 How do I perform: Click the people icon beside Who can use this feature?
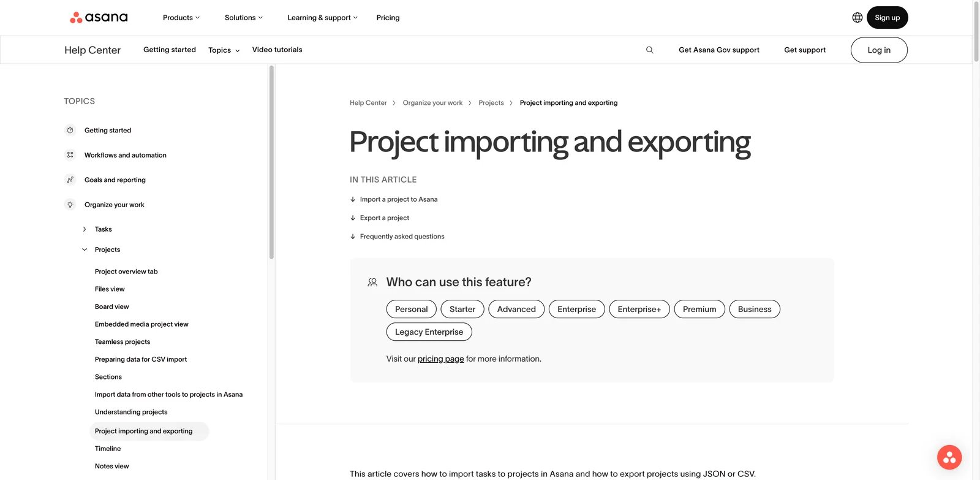point(372,282)
